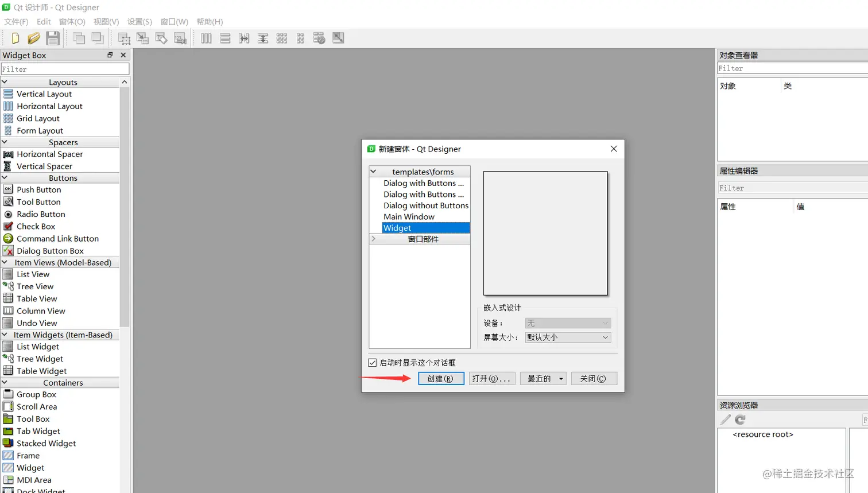Open the 窗口(W) menu
Screen dimensions: 868x493
(x=173, y=22)
